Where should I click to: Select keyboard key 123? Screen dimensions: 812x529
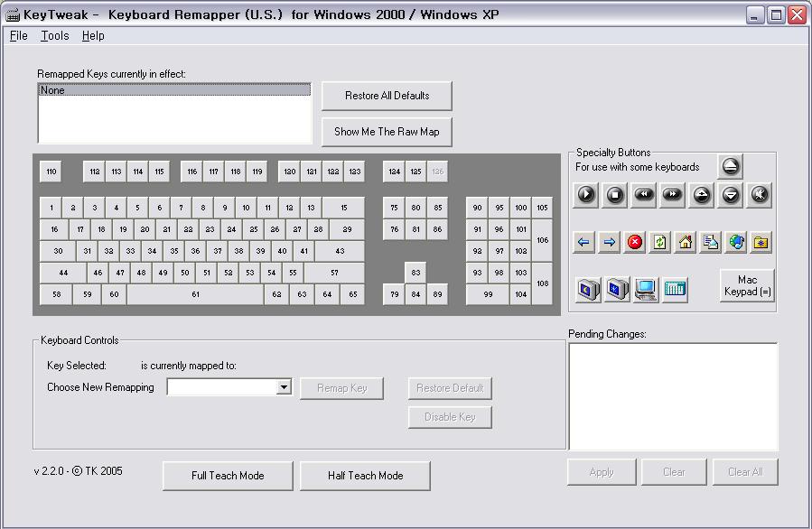pos(355,172)
